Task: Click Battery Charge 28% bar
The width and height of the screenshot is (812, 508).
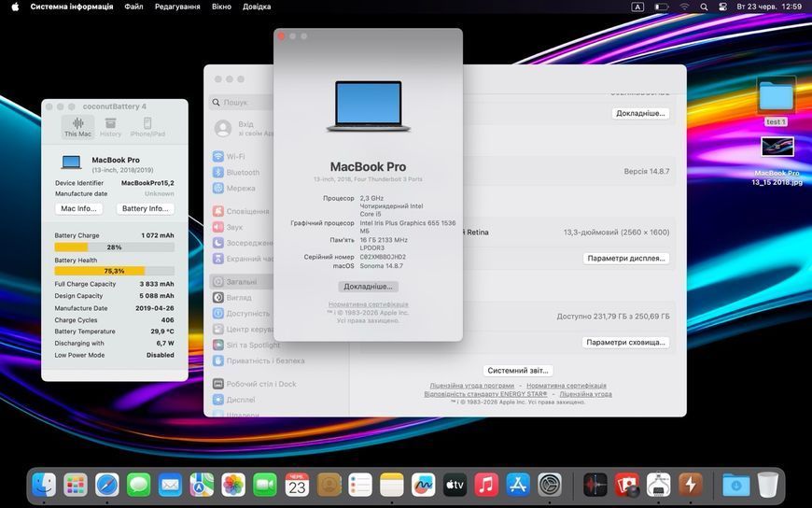Action: coord(114,247)
